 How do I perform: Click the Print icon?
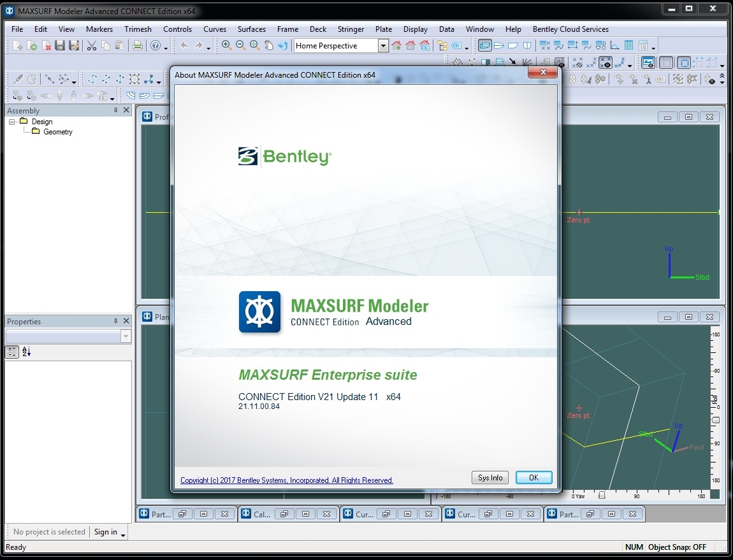coord(138,45)
